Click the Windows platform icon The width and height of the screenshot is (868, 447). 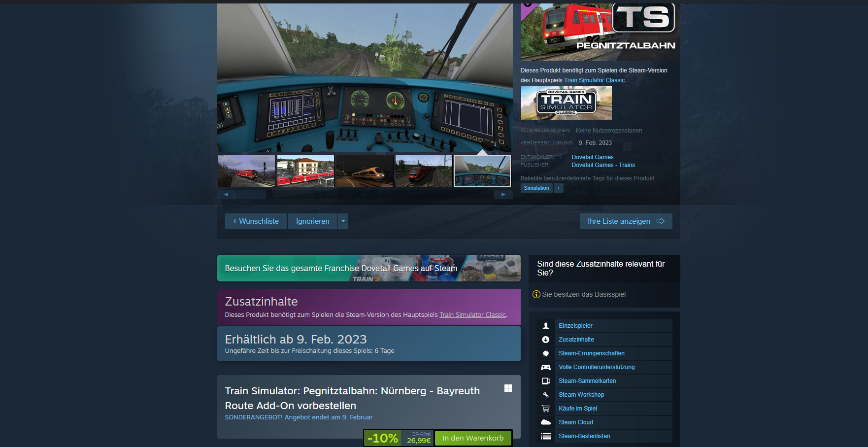click(508, 388)
